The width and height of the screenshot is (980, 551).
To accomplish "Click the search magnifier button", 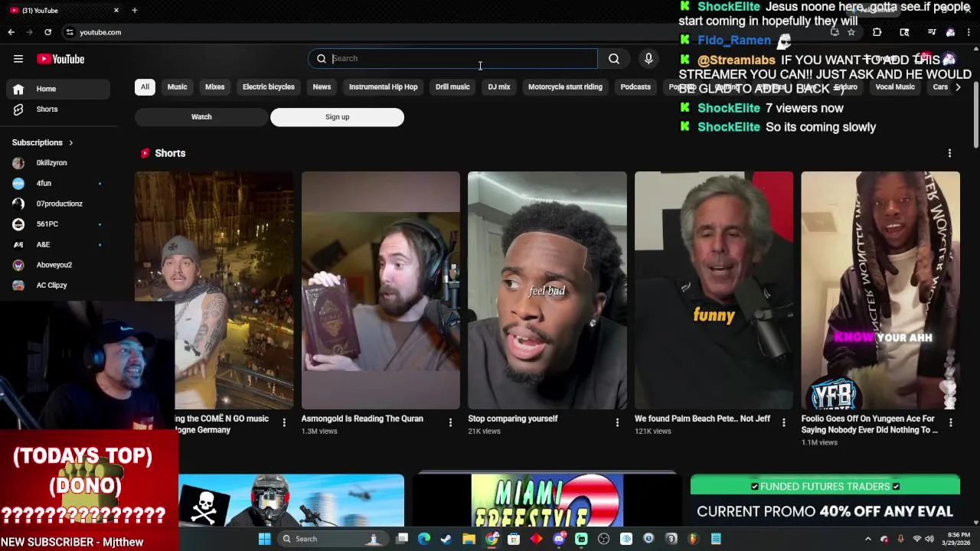I will (x=614, y=59).
